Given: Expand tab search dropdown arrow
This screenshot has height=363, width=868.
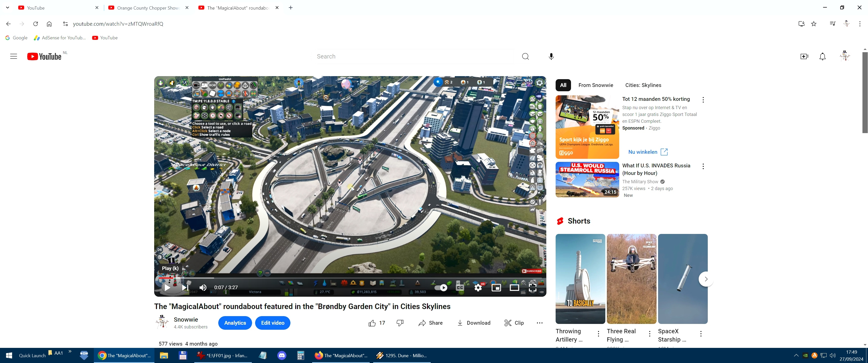Looking at the screenshot, I should pyautogui.click(x=7, y=7).
